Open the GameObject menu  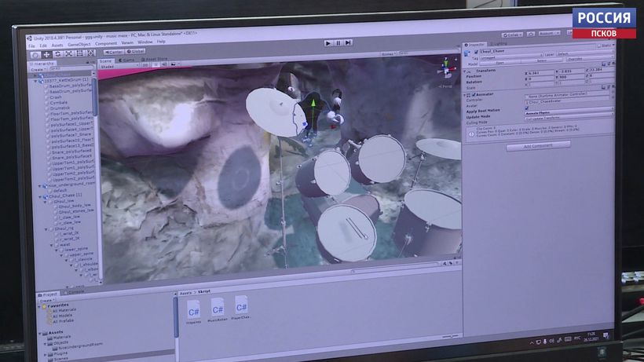point(79,44)
